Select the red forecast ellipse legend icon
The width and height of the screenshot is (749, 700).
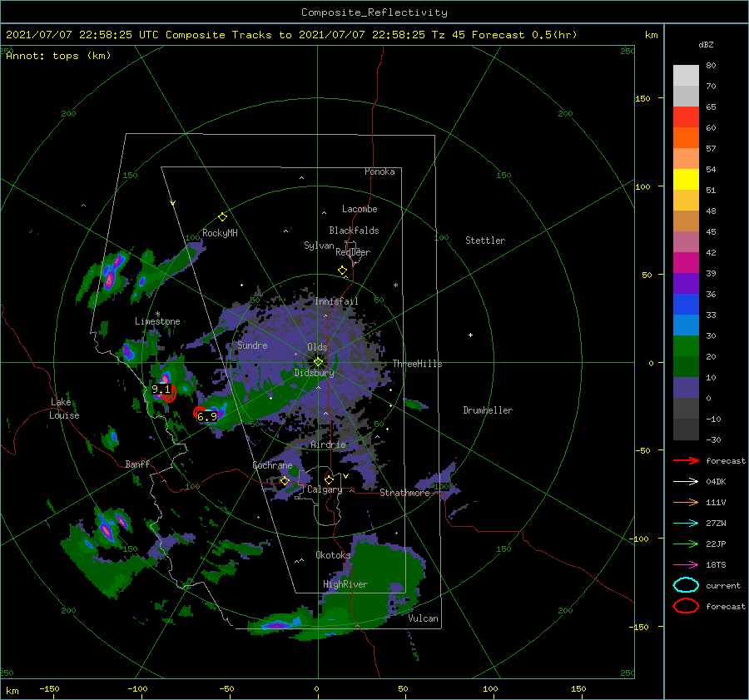[x=686, y=606]
